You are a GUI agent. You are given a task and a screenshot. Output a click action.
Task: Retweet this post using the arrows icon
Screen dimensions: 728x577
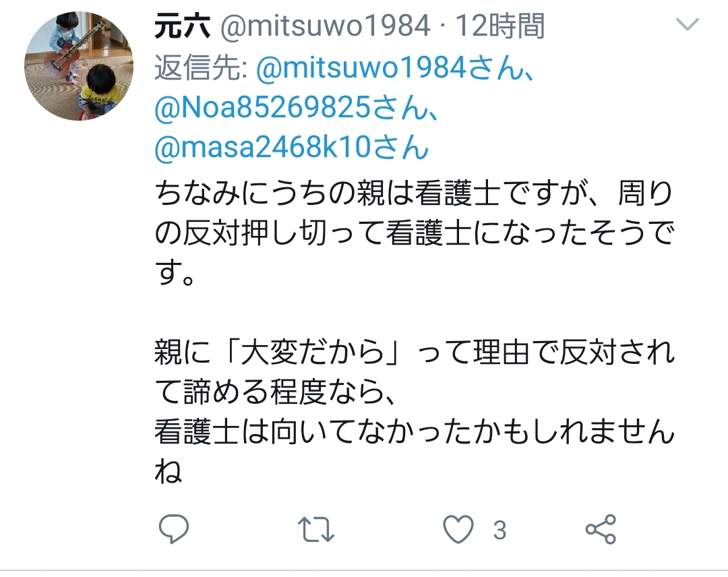pos(315,528)
